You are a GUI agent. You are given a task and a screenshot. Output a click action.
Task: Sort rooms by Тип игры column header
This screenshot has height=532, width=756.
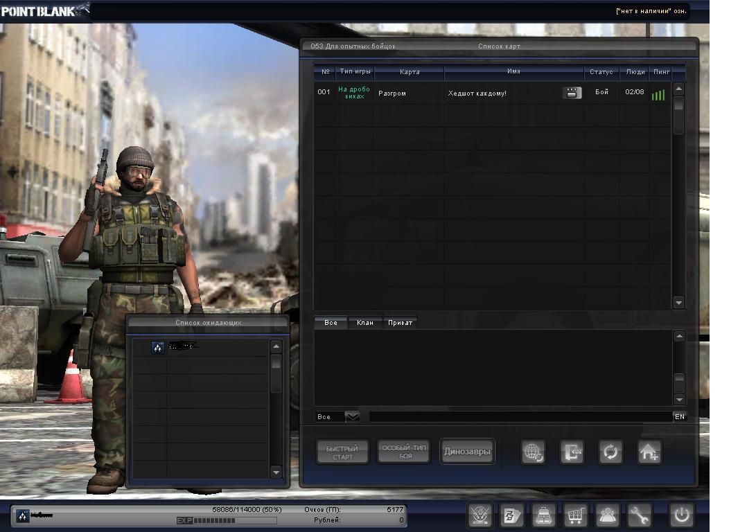[355, 71]
